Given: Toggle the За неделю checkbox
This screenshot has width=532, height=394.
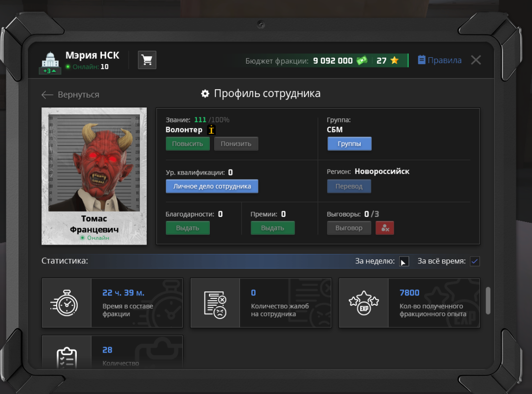Looking at the screenshot, I should tap(404, 261).
